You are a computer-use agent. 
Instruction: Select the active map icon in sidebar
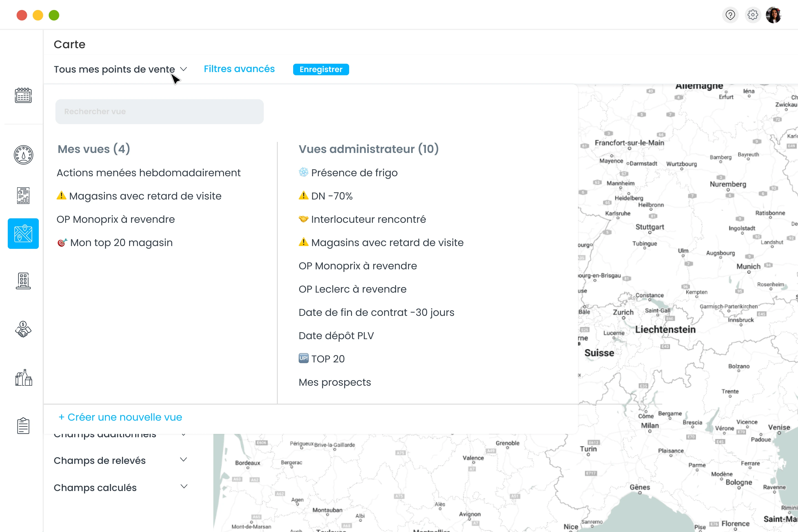(23, 233)
